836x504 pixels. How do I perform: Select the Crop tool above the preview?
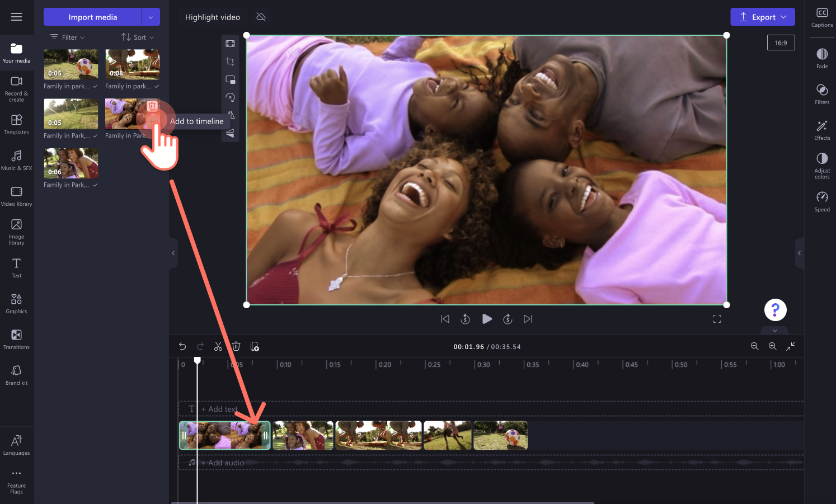coord(230,62)
